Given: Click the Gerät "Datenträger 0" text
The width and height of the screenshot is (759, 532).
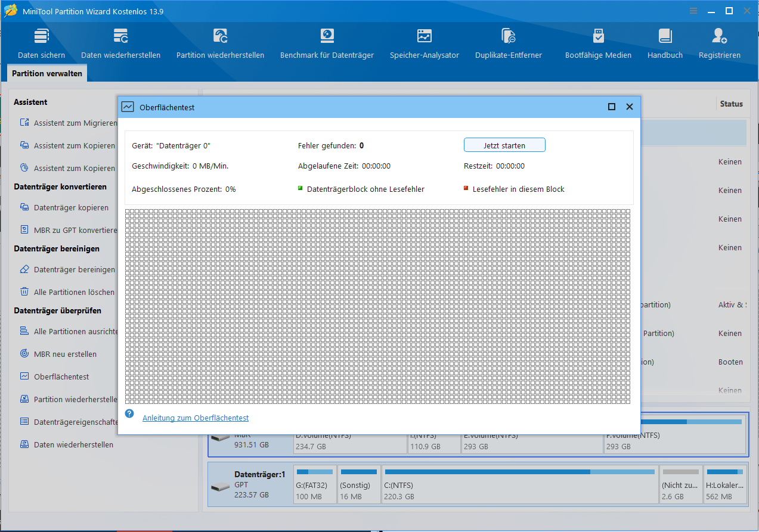Looking at the screenshot, I should coord(171,145).
